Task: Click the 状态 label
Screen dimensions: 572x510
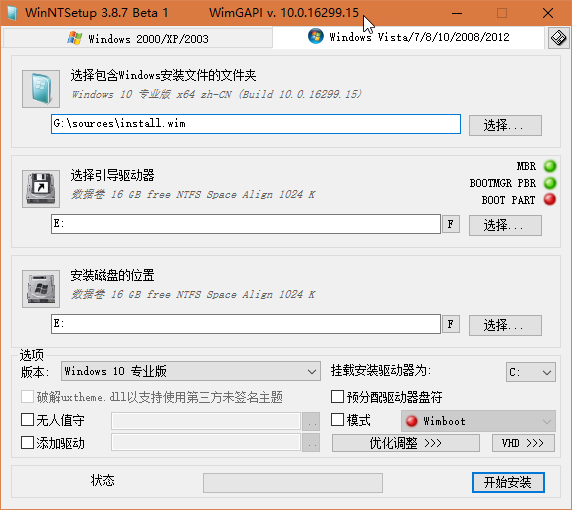Action: (103, 480)
